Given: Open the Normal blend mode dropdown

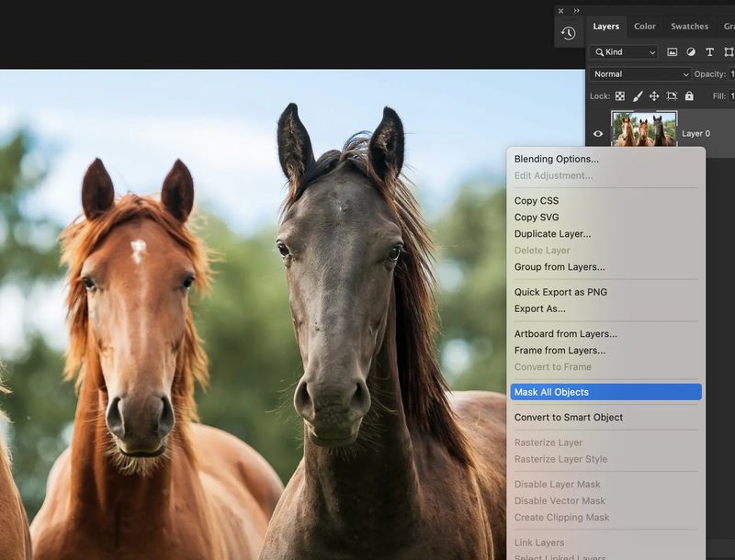Looking at the screenshot, I should click(640, 74).
